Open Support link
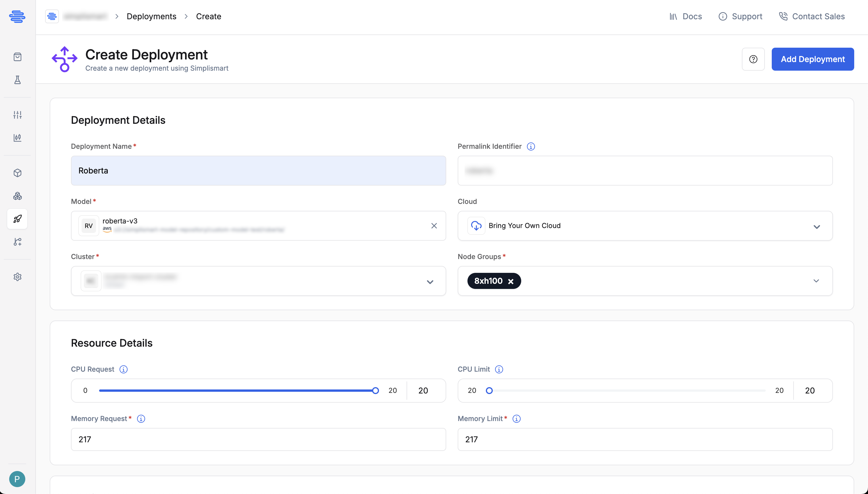This screenshot has height=494, width=868. click(740, 16)
